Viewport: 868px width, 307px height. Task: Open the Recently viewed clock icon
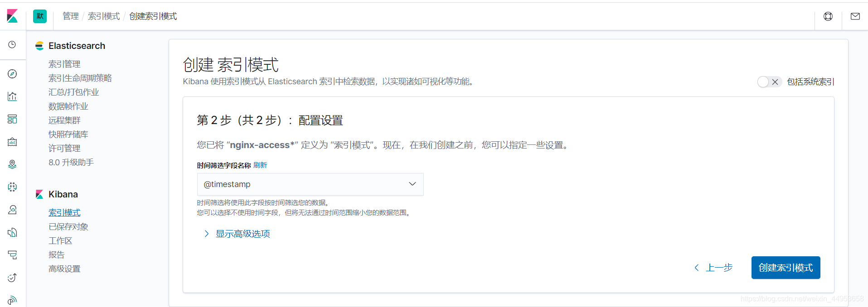12,44
